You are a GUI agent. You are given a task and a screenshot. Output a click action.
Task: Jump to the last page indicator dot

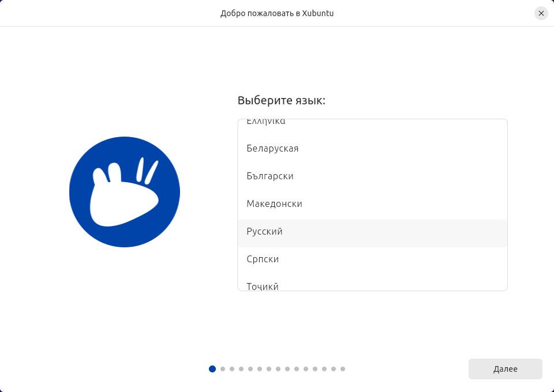[x=343, y=369]
